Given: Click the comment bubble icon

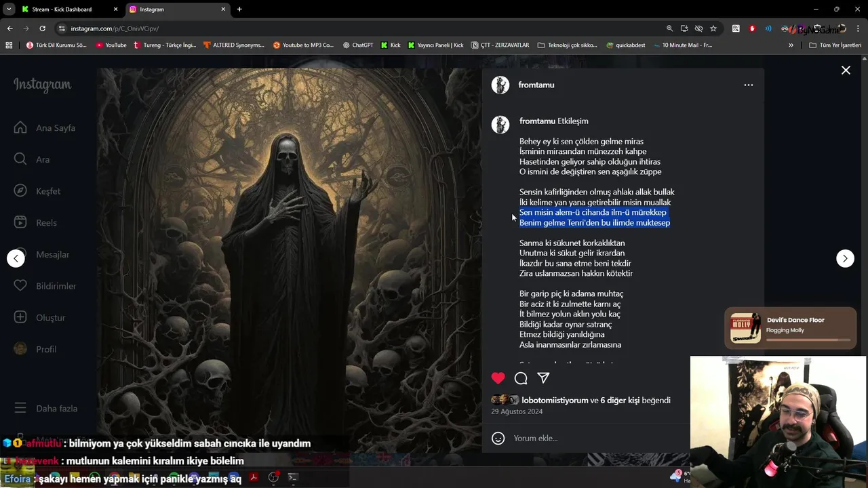Looking at the screenshot, I should click(521, 378).
